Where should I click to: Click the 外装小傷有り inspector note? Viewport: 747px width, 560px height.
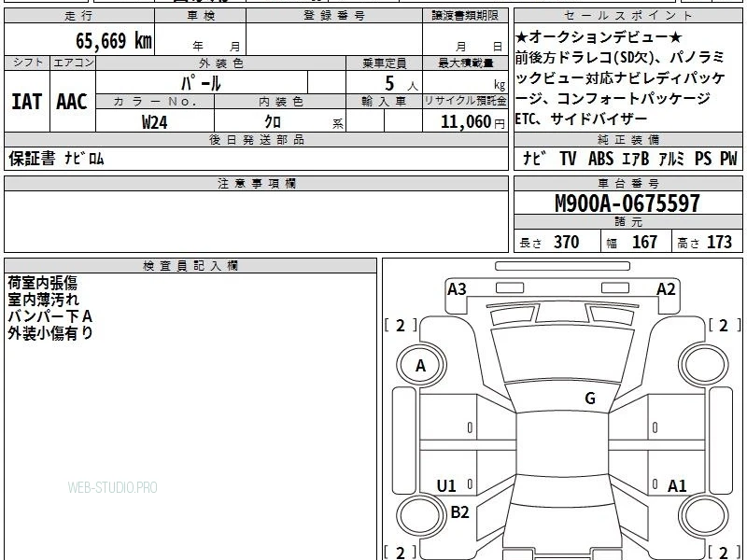tap(50, 333)
